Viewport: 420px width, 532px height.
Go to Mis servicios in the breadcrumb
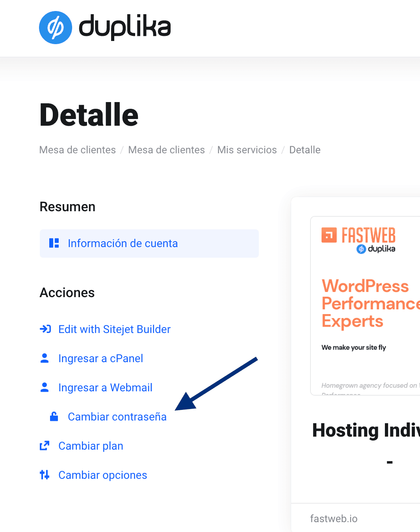pos(247,150)
